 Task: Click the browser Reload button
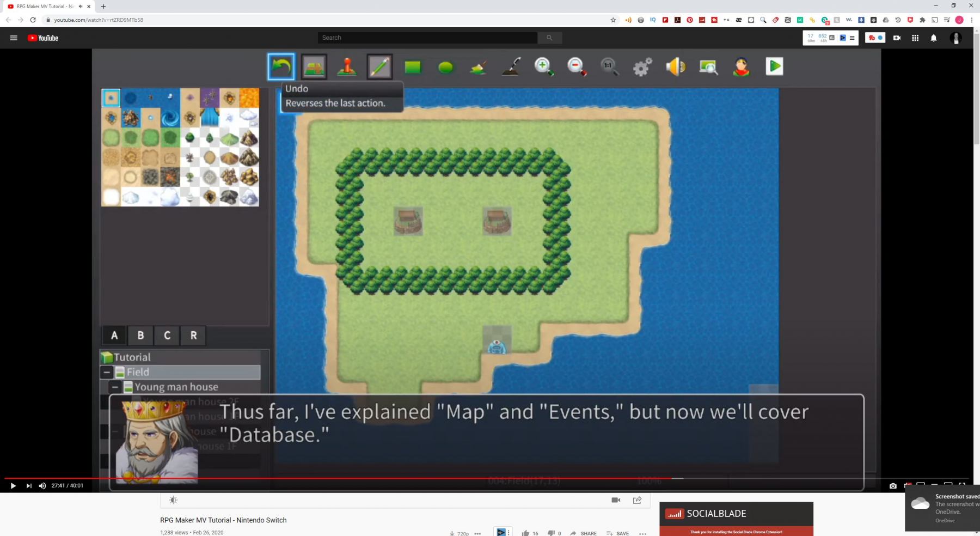(x=33, y=20)
